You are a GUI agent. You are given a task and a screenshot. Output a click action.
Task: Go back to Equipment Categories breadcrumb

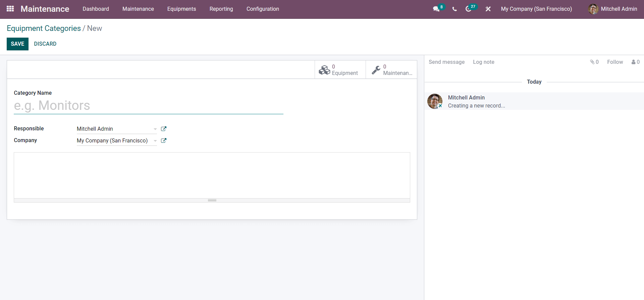click(44, 29)
